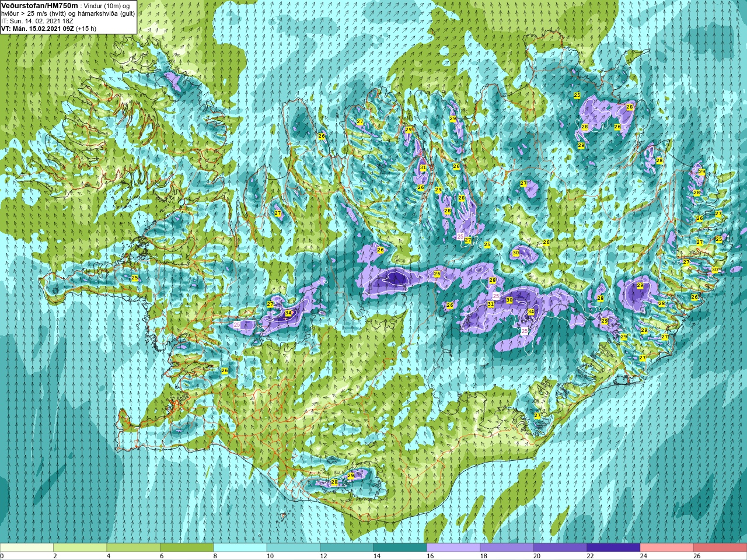747x560 pixels.
Task: Select the legend value 26
Action: 697,556
